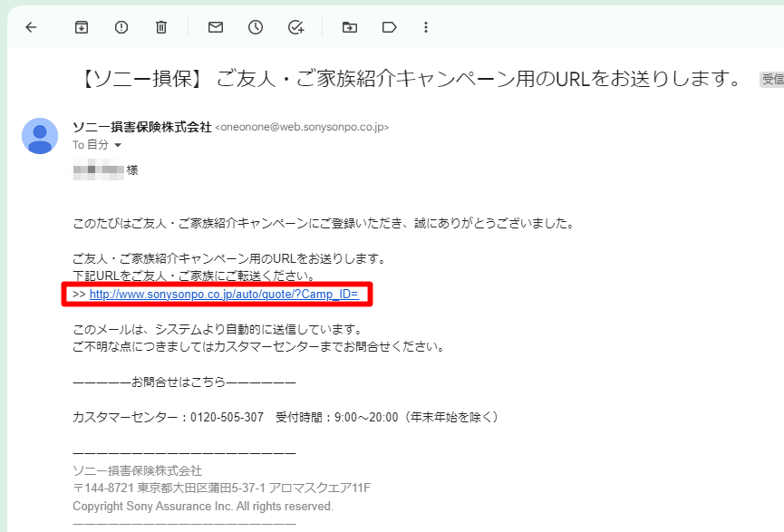Open the three-dot more options menu
Screen dimensions: 784x532
click(x=426, y=27)
